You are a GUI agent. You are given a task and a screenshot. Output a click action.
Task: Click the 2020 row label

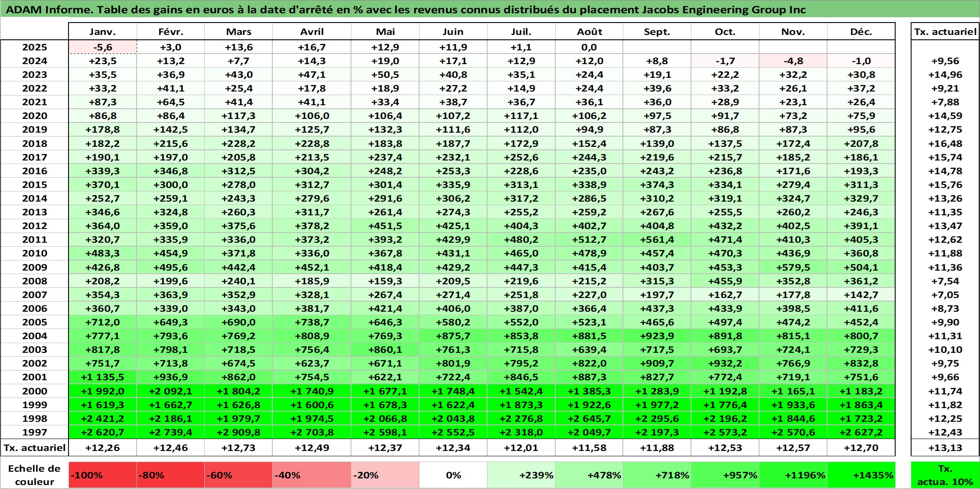click(34, 115)
